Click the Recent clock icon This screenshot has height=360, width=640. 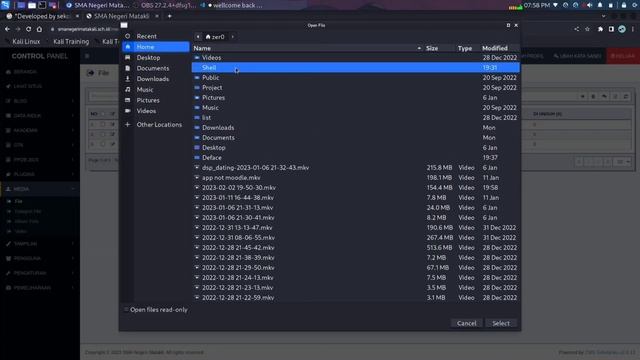128,36
